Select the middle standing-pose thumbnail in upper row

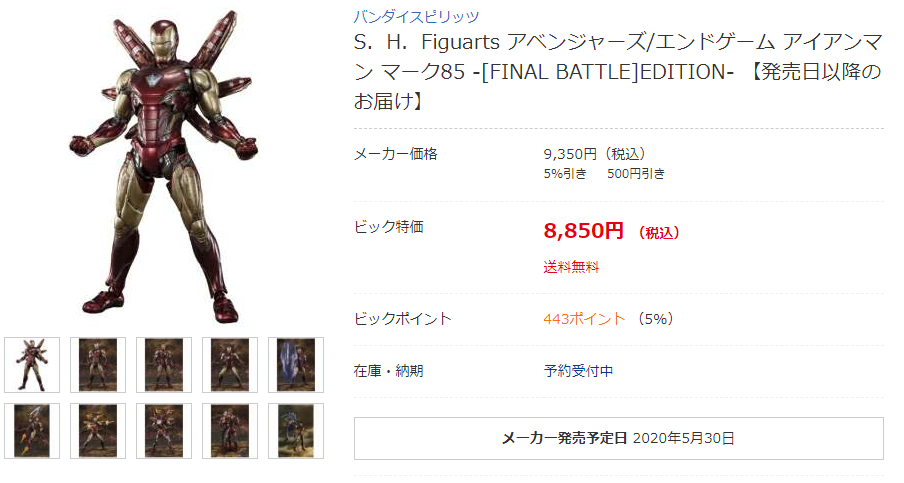(x=164, y=365)
